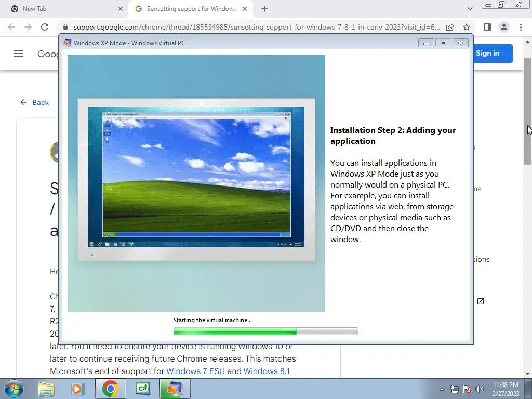Open network status tray icon
The height and width of the screenshot is (399, 532).
coord(454,389)
